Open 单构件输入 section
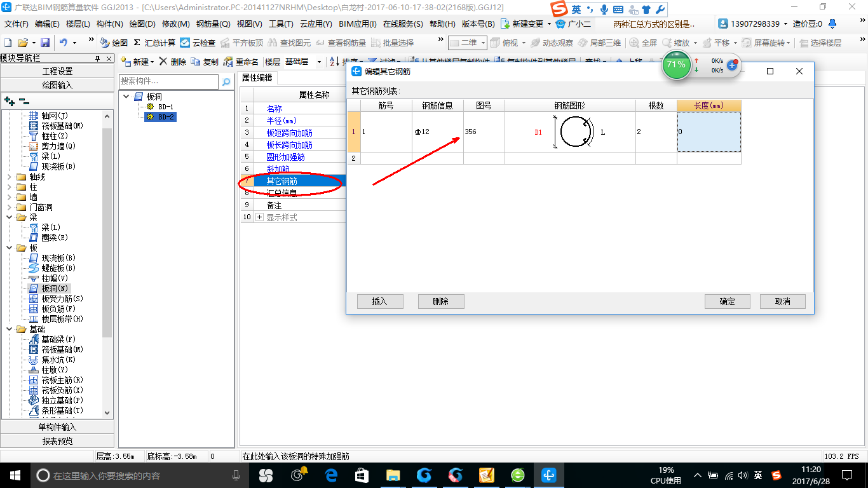The height and width of the screenshot is (488, 868). (x=57, y=427)
